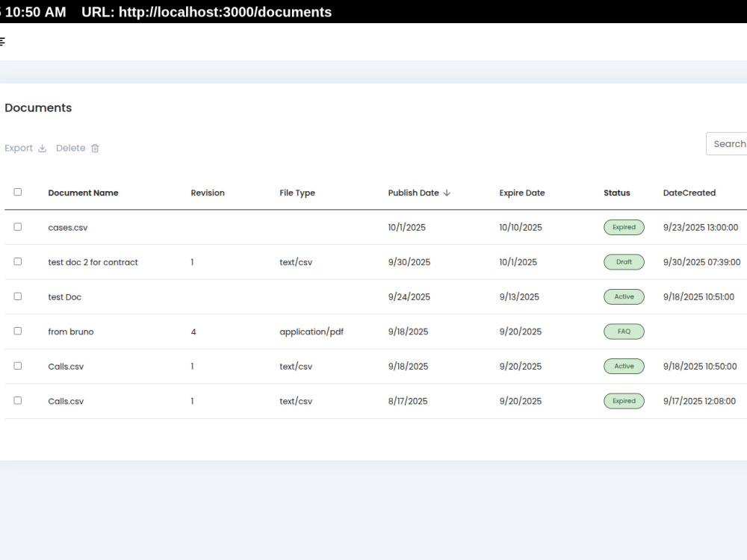Click the URL text in the top bar
This screenshot has height=560, width=747.
[206, 12]
